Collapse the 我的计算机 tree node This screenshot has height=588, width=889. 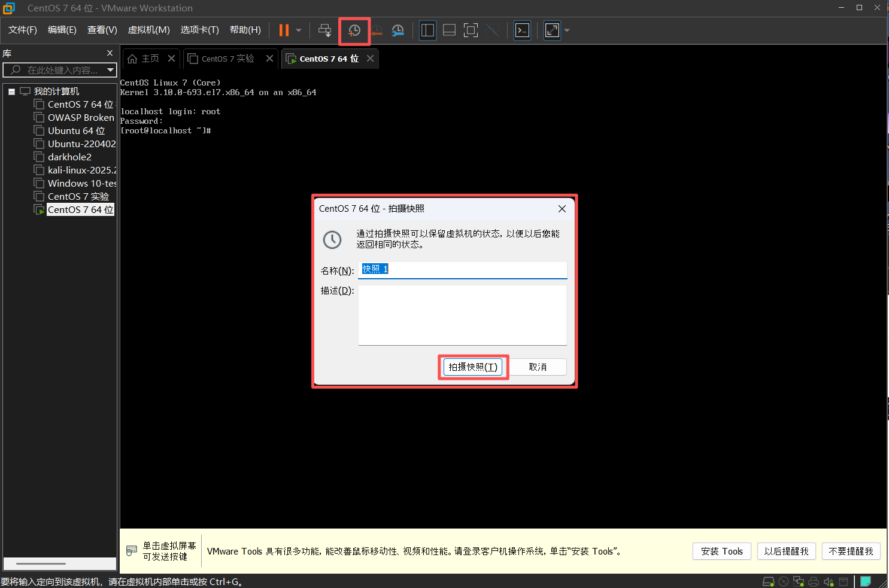coord(11,90)
